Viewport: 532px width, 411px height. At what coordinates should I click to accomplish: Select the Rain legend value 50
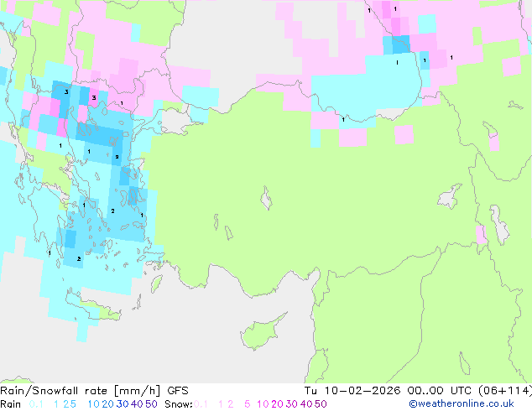coord(151,404)
